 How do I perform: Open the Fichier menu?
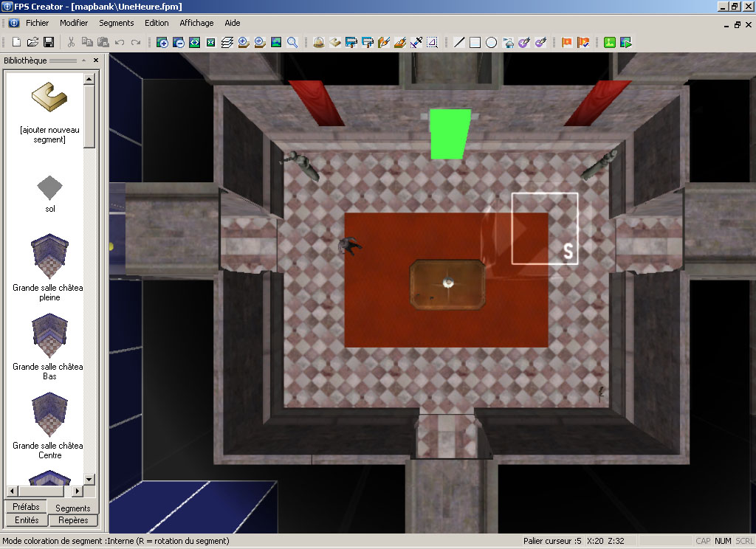click(37, 23)
